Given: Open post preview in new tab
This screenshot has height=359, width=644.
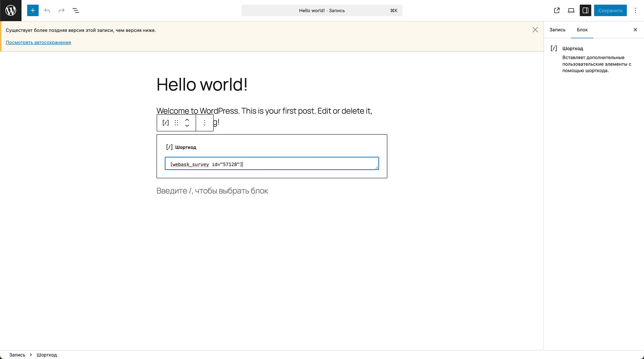Looking at the screenshot, I should point(557,10).
